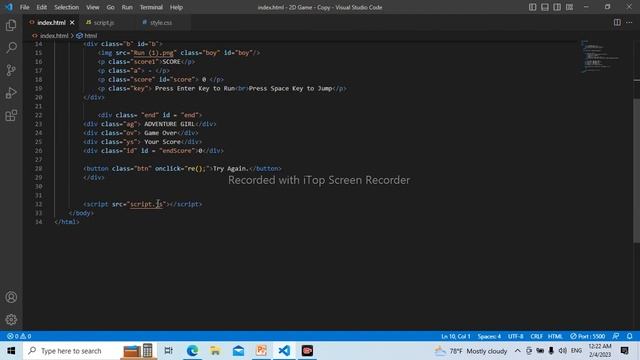Open the Go menu
The height and width of the screenshot is (360, 640).
[110, 7]
